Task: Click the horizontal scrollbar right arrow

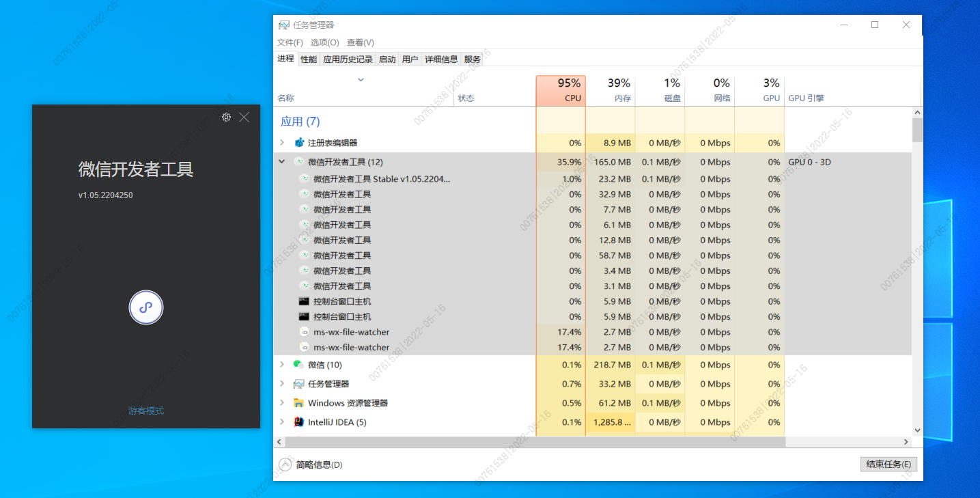Action: click(x=906, y=442)
